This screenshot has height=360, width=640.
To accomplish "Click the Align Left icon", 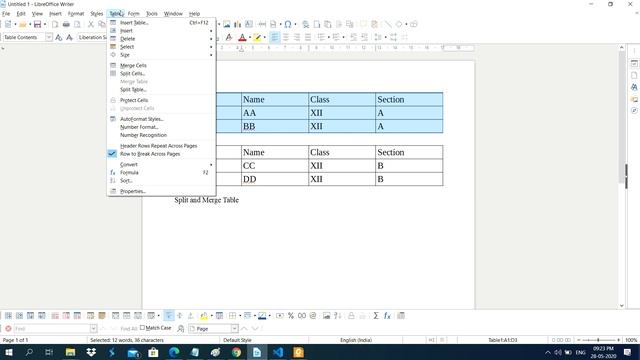I will [x=275, y=38].
